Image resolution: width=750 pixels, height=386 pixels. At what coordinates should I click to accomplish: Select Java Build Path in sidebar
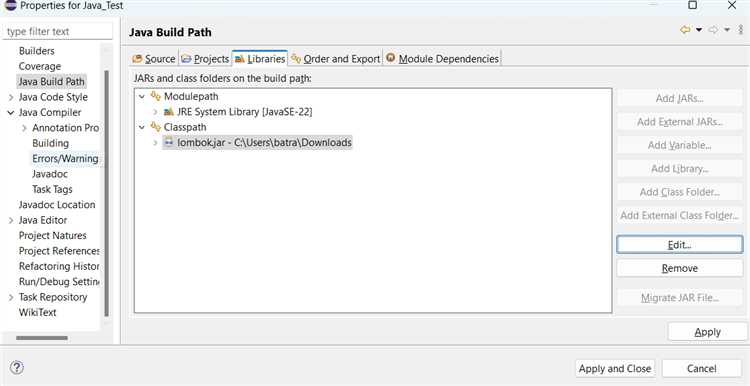pyautogui.click(x=51, y=81)
